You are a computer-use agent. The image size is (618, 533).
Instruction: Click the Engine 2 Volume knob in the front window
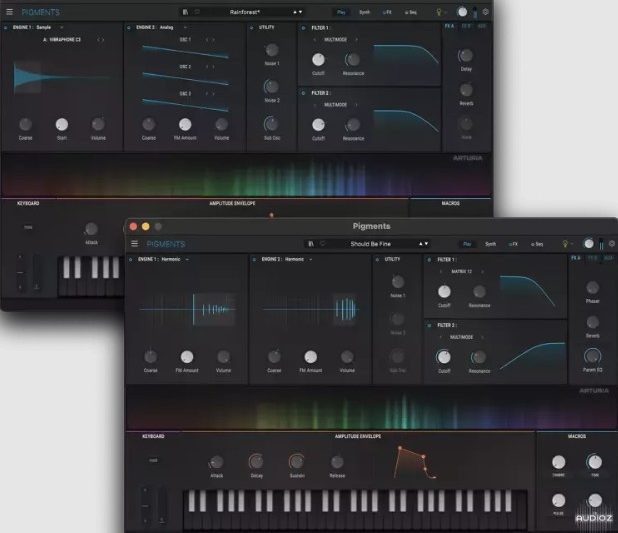(347, 357)
